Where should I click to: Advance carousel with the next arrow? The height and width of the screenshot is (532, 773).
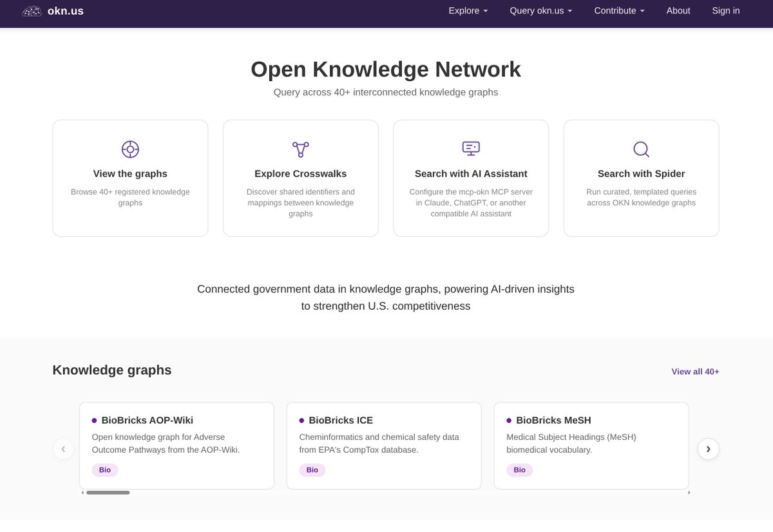coord(708,449)
